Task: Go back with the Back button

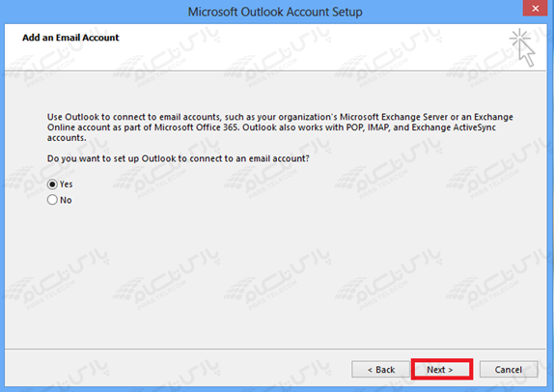Action: pyautogui.click(x=380, y=370)
